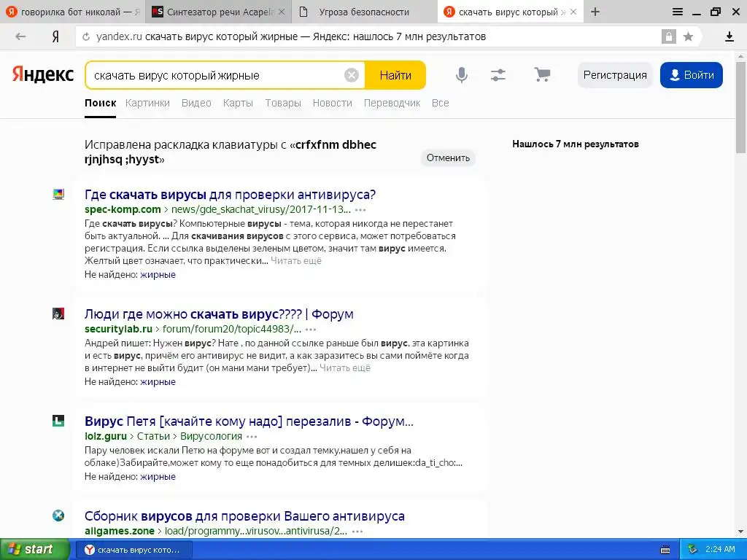Click the spec-komp.com result favicon

58,194
